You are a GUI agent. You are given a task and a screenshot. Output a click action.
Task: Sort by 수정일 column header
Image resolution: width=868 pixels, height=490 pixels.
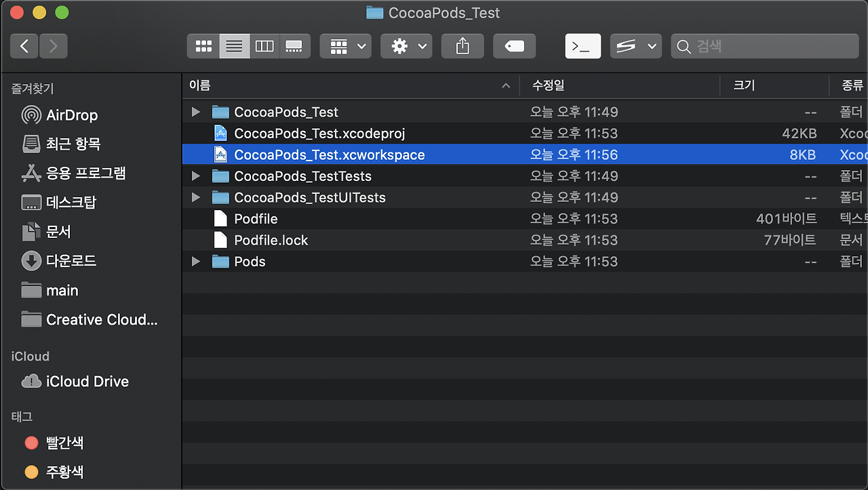(620, 85)
